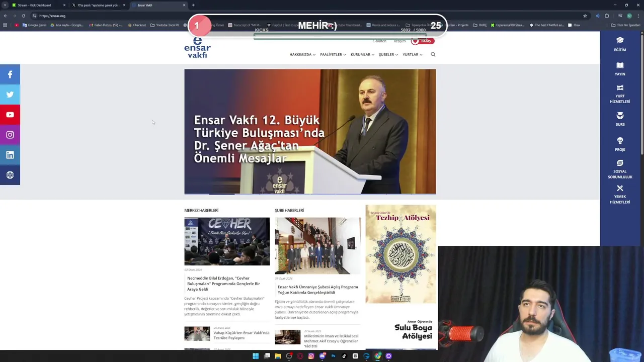The height and width of the screenshot is (362, 644).
Task: Open the Gelen Kutusu bookmark
Action: [105, 25]
